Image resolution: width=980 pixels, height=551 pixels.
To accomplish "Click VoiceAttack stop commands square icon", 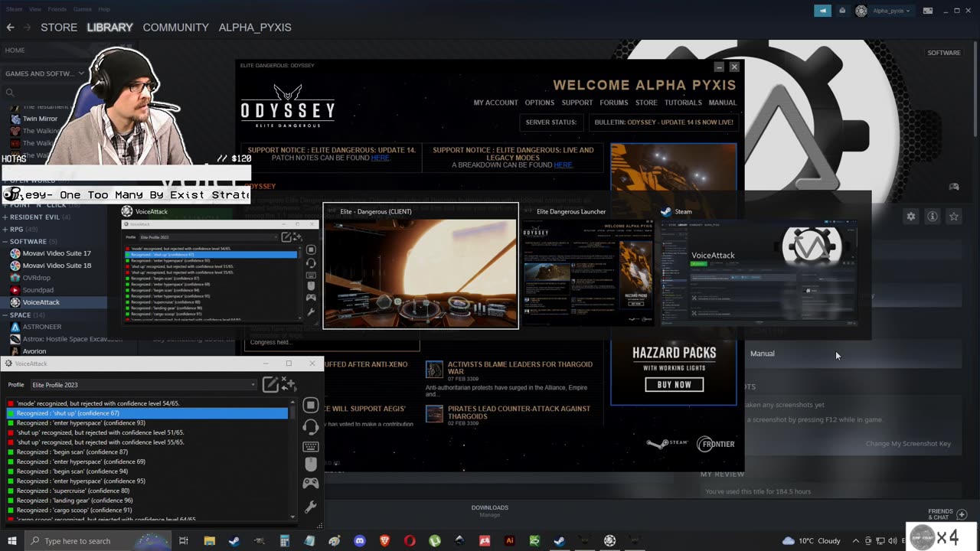I will (x=311, y=405).
